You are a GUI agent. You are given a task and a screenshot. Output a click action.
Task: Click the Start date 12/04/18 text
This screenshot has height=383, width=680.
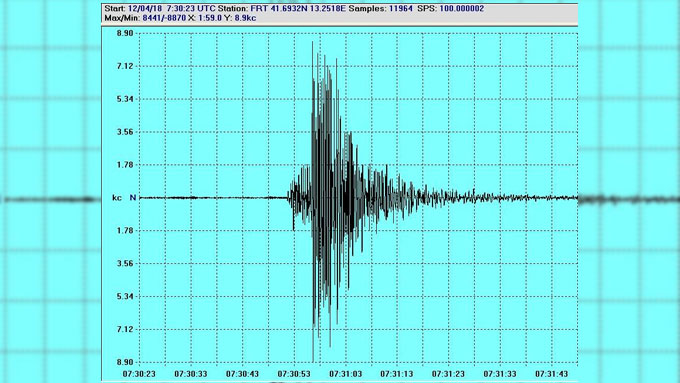145,8
